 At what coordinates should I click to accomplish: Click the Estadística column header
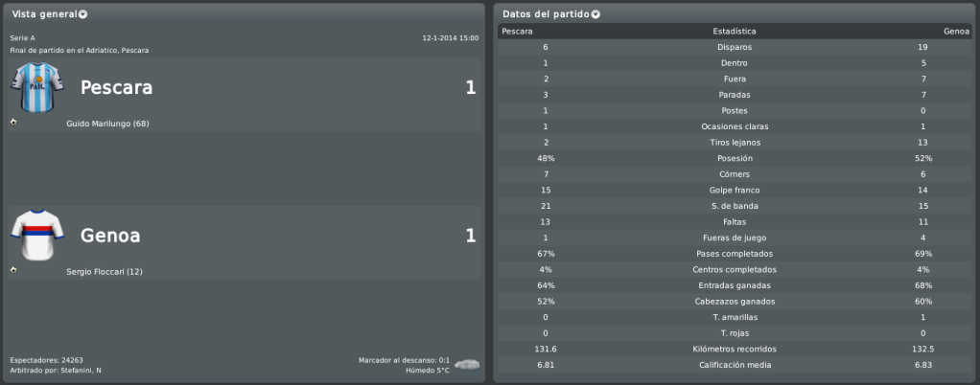(735, 32)
